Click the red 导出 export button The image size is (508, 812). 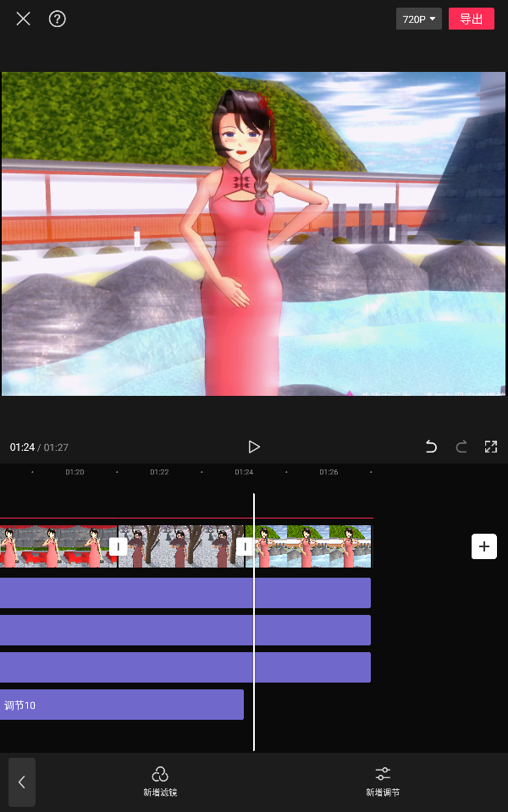point(471,19)
